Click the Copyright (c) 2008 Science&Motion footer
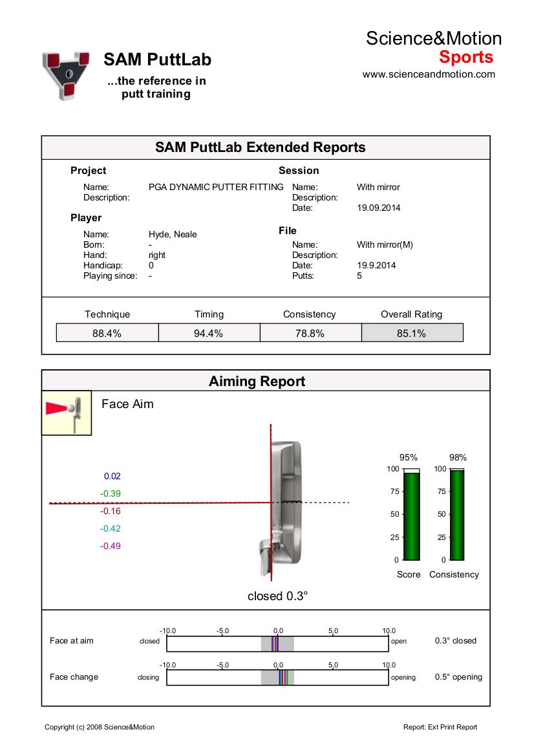Image resolution: width=534 pixels, height=756 pixels. click(x=100, y=727)
